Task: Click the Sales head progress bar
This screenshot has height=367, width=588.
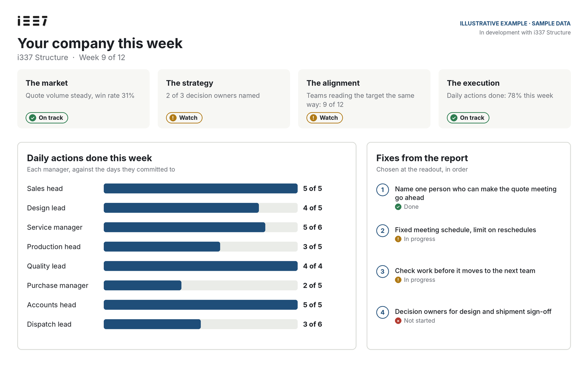Action: pyautogui.click(x=201, y=188)
